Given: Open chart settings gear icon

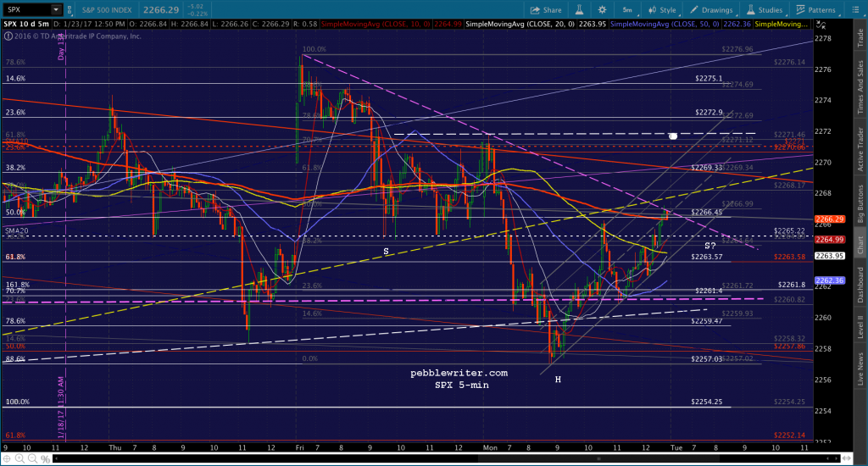Looking at the screenshot, I should [602, 10].
